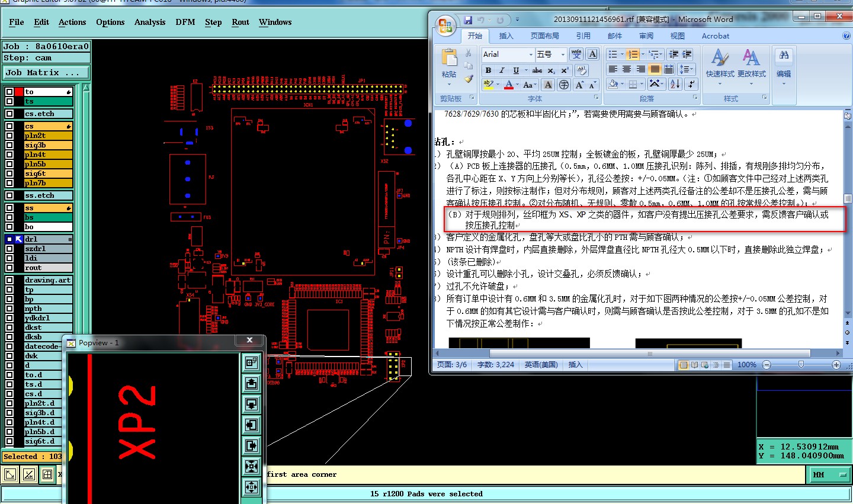Open the font size 五号 dropdown
853x504 pixels.
click(x=563, y=54)
